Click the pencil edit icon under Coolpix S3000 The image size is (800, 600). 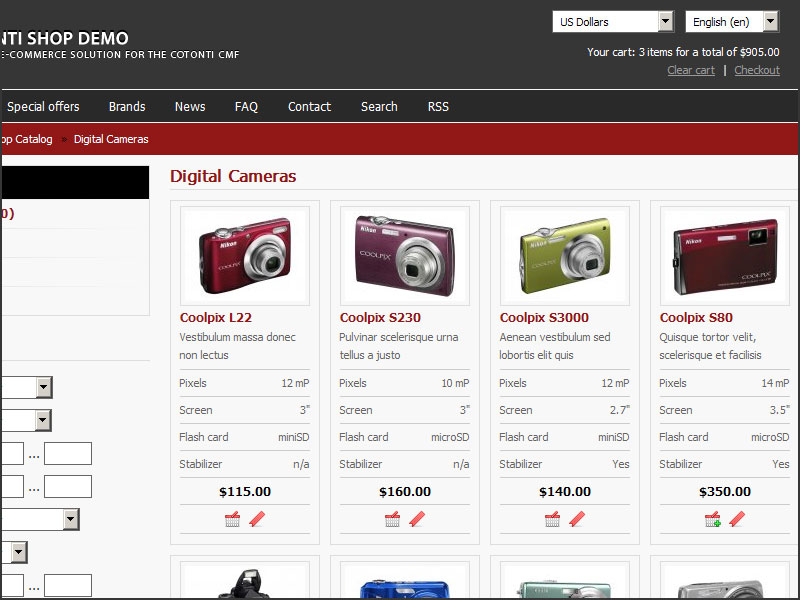click(577, 519)
